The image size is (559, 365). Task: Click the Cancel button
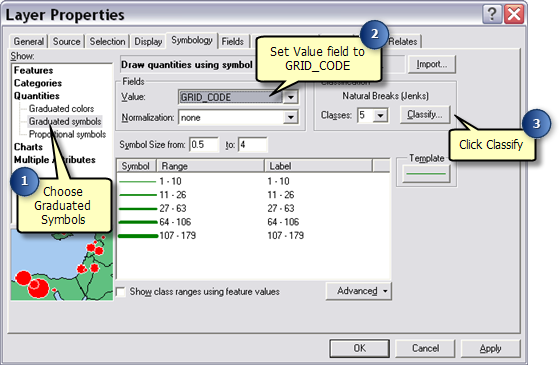425,348
